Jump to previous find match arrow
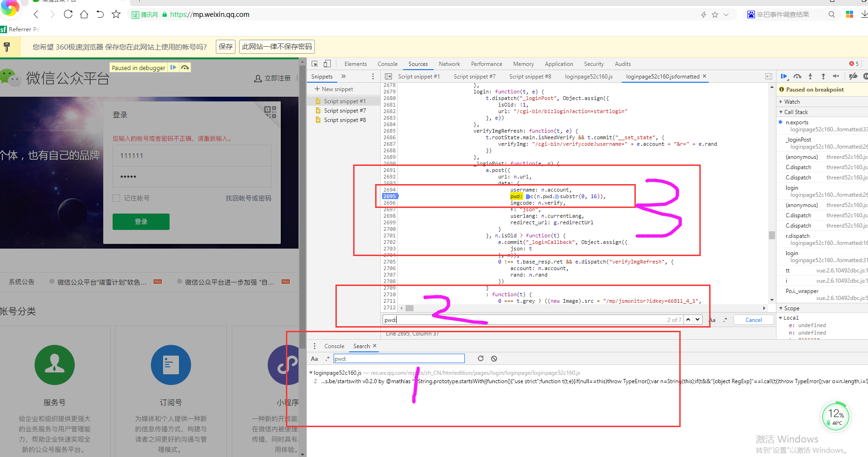The image size is (868, 457). 688,320
